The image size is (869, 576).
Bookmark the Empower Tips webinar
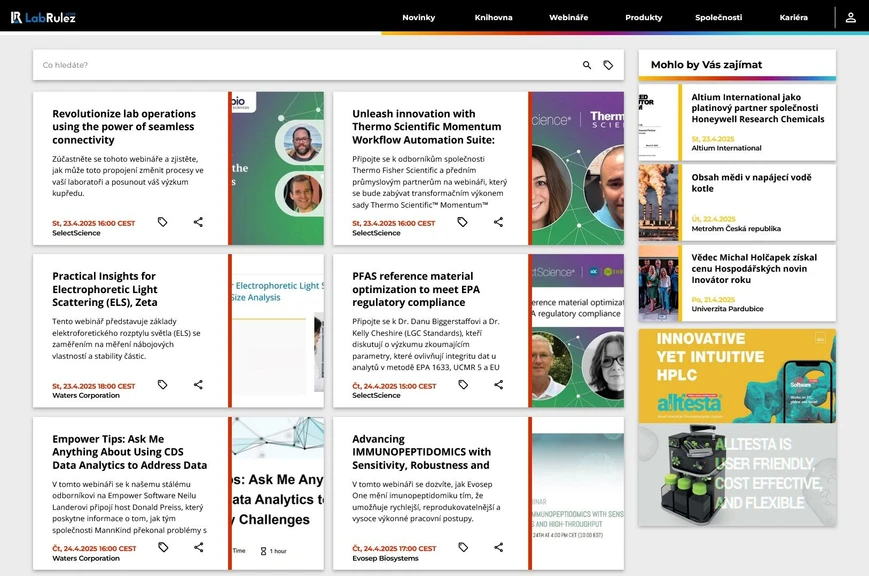163,547
